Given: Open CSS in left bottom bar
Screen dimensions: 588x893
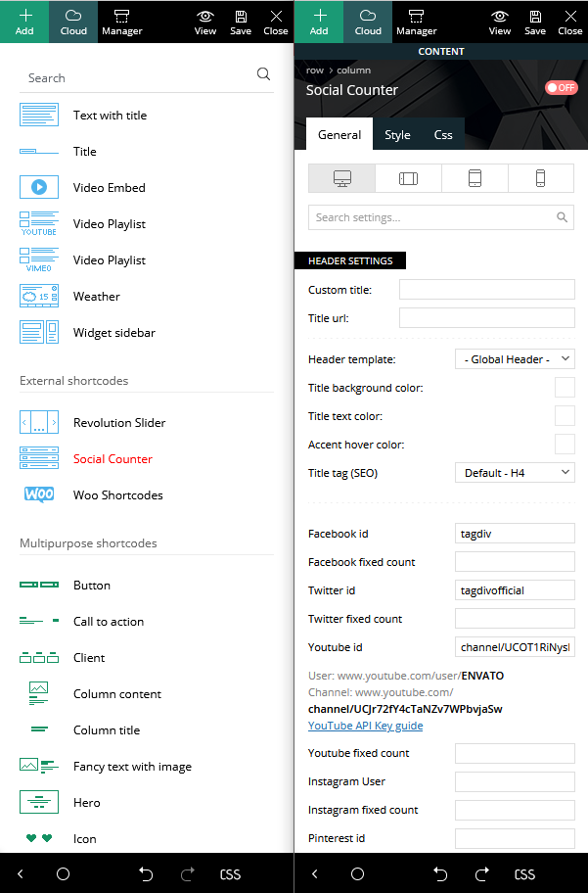Looking at the screenshot, I should pyautogui.click(x=230, y=874).
